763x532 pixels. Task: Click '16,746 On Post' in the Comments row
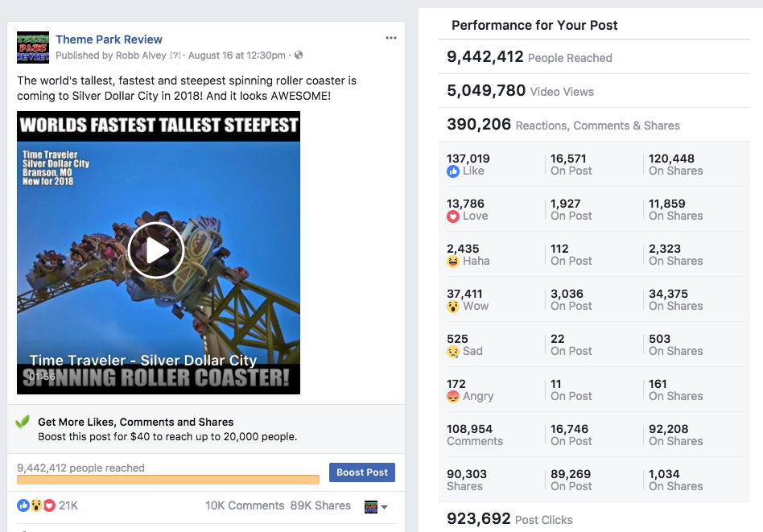click(x=571, y=435)
